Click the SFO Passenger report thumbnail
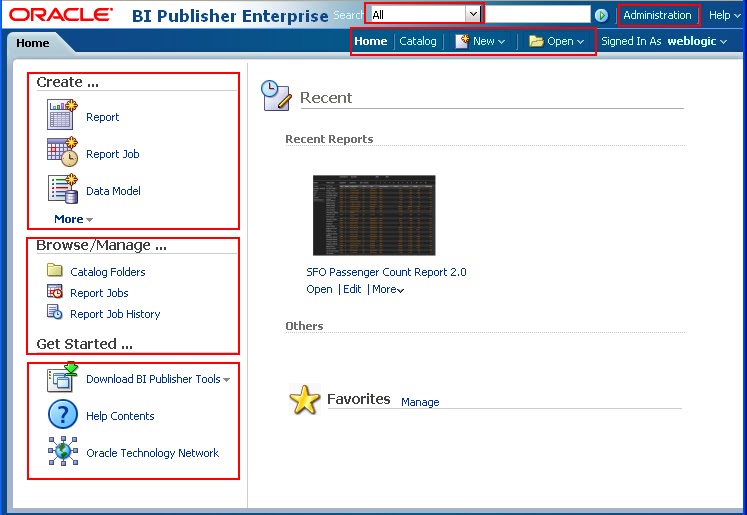Screen dimensions: 747x515 (374, 215)
